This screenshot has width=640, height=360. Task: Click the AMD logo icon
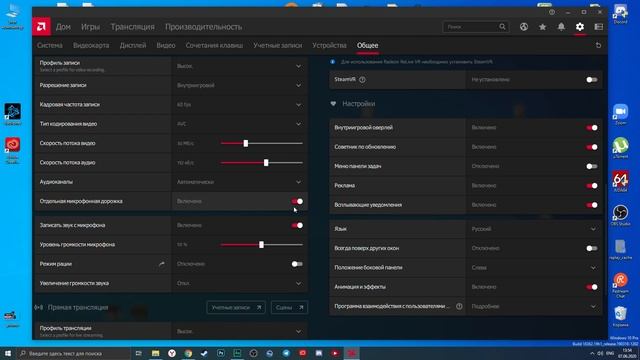pos(41,27)
